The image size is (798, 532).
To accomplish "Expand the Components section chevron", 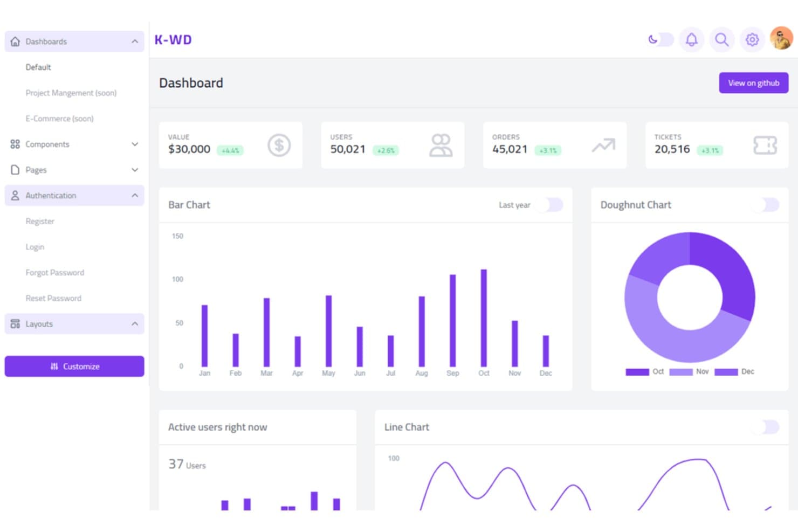I will 135,144.
